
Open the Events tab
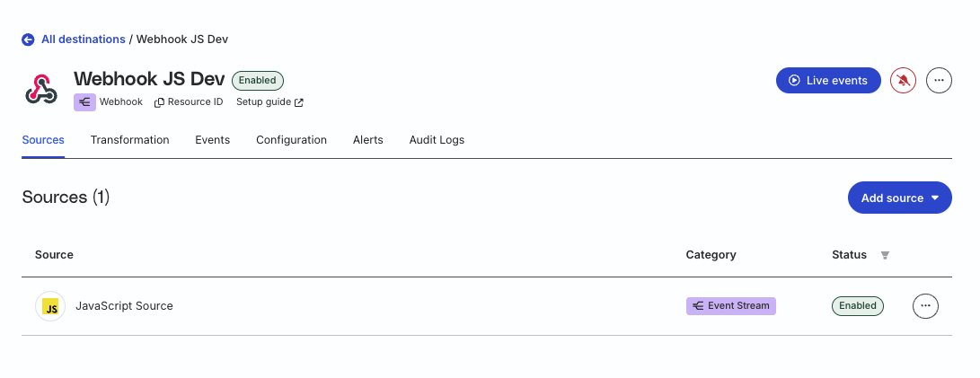pyautogui.click(x=212, y=140)
